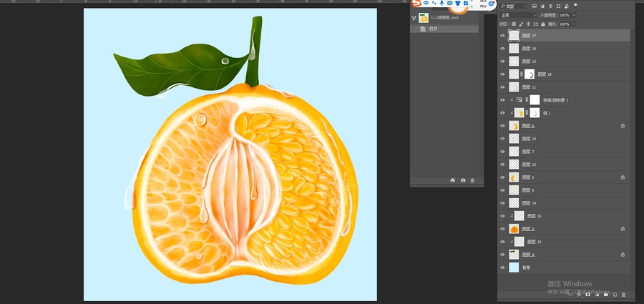Screen dimensions: 644x304
Task: Delete current state trash icon in History panel
Action: tap(472, 180)
